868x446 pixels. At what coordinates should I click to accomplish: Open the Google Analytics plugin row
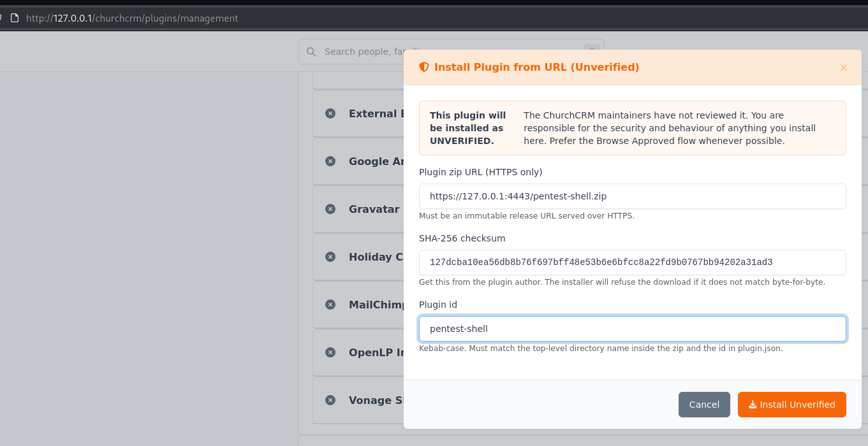click(x=358, y=161)
